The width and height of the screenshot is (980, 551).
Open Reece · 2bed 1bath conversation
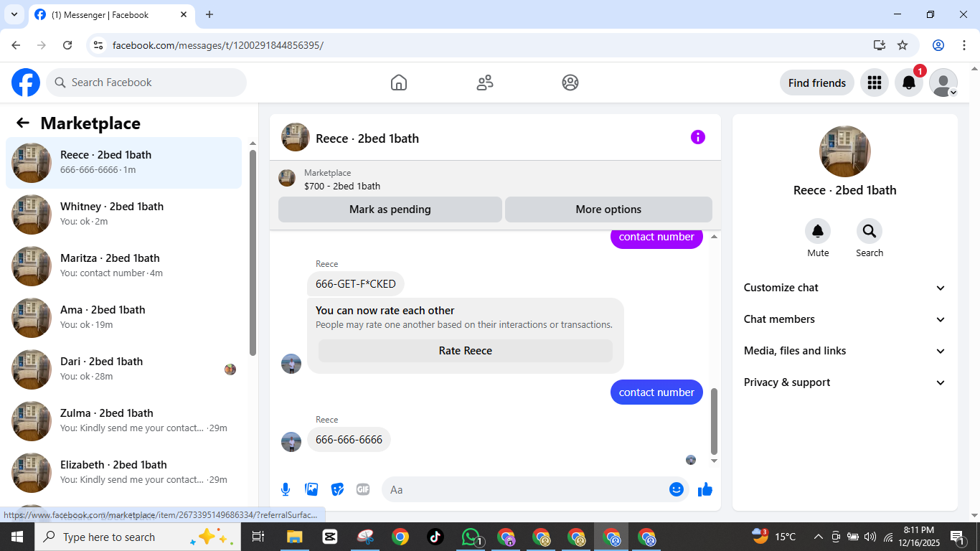point(124,163)
